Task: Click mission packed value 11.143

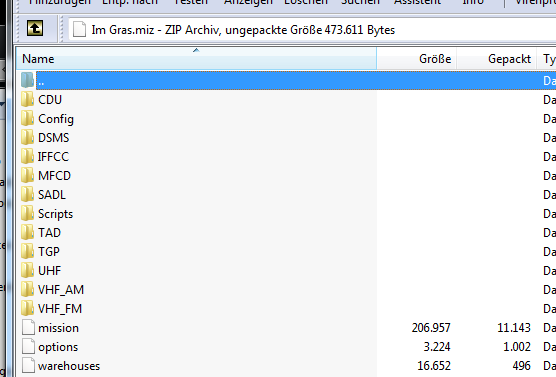Action: click(514, 328)
